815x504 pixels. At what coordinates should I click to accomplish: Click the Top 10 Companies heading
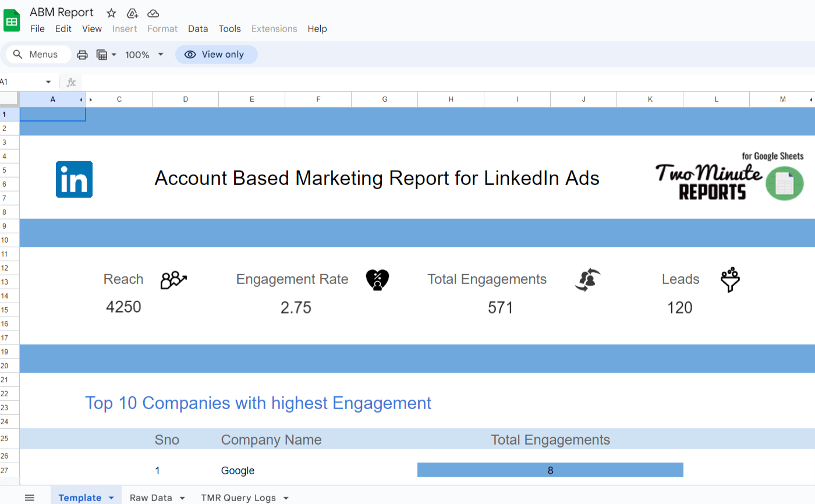coord(258,403)
